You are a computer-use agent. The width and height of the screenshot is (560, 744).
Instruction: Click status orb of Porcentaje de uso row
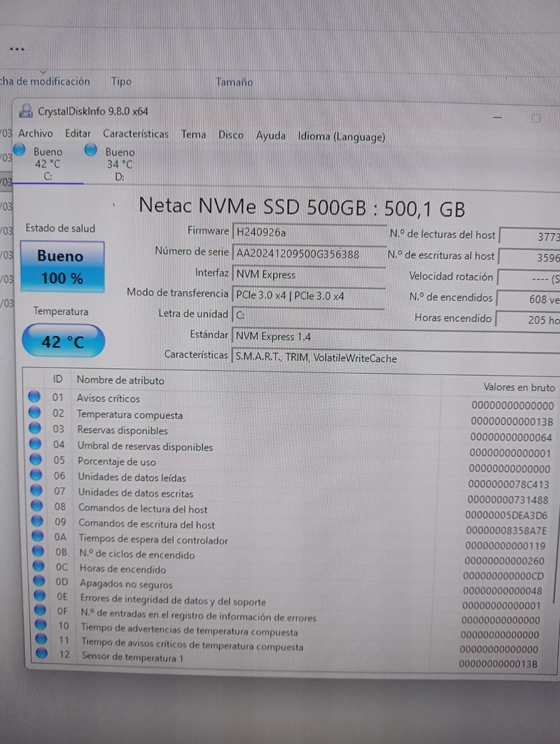(x=36, y=459)
